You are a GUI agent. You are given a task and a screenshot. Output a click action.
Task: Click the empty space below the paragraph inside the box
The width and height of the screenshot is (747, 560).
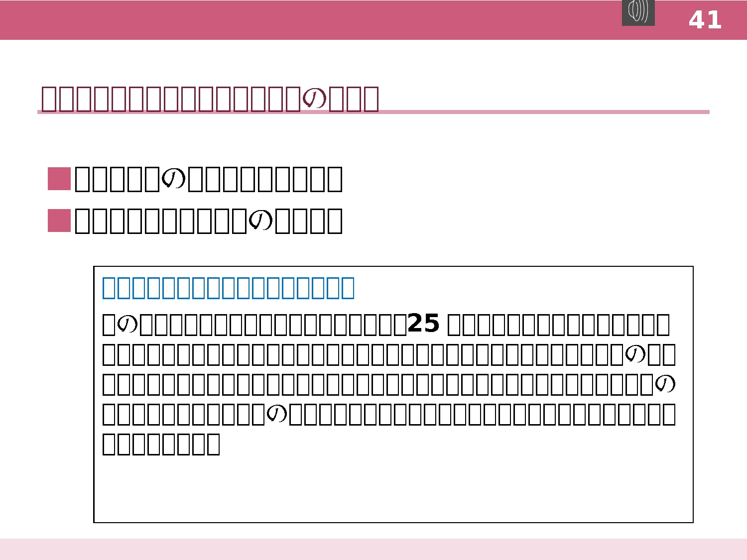(x=393, y=490)
